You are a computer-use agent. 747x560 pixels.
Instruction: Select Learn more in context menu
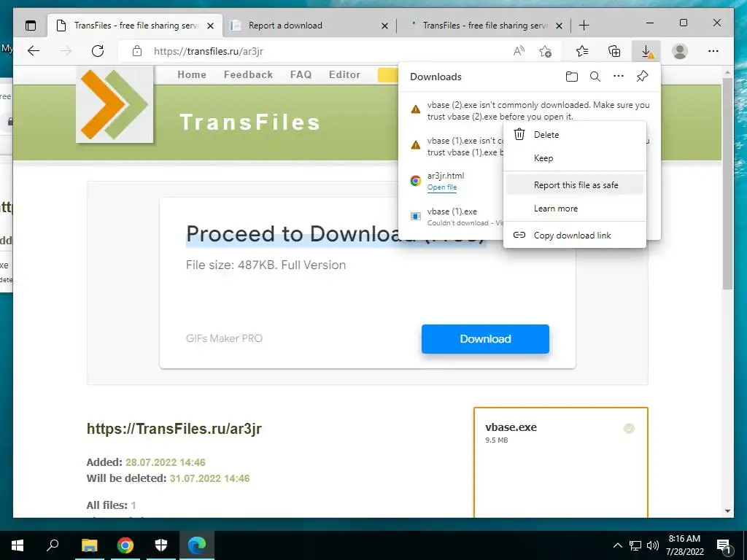click(575, 209)
